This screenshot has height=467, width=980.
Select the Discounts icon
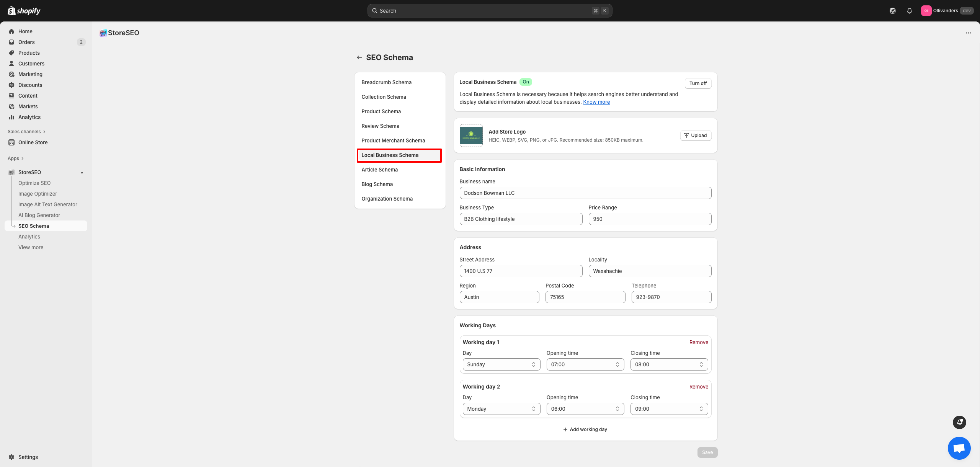click(12, 85)
